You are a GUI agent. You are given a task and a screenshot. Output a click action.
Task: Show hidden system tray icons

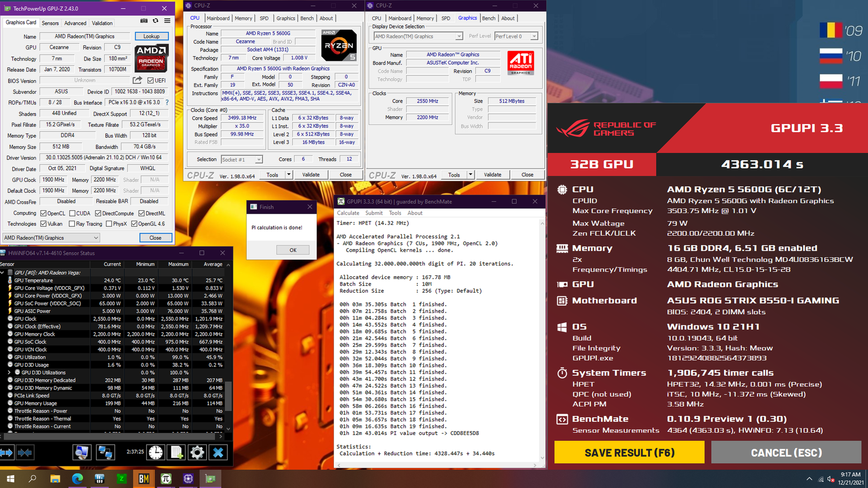[809, 479]
